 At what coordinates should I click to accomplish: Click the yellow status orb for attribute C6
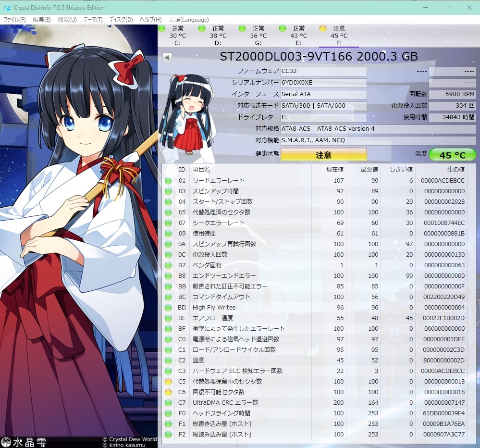[168, 392]
